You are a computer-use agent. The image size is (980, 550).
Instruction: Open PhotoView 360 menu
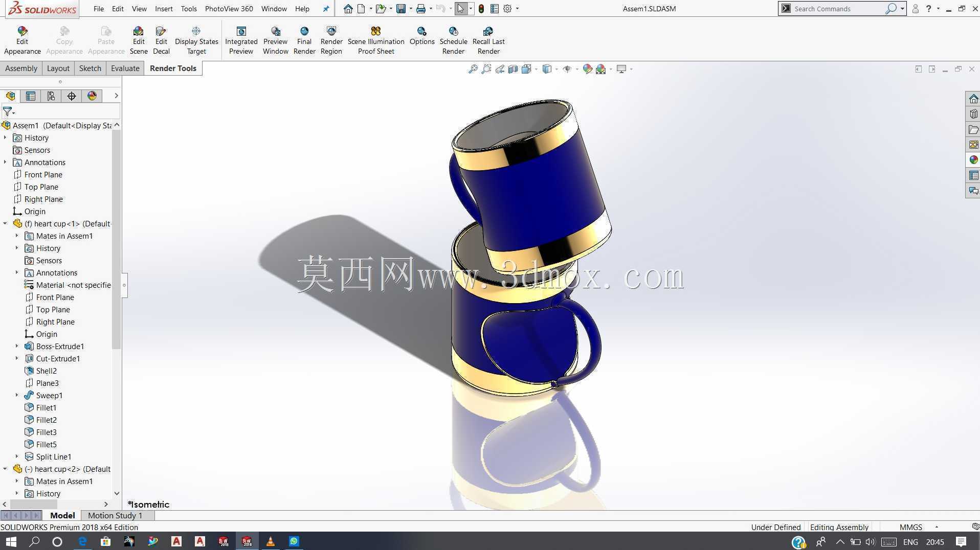(x=229, y=9)
